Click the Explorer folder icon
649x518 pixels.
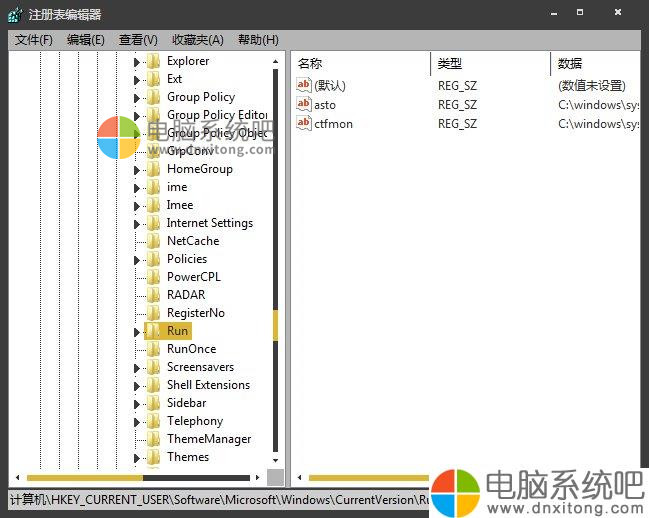click(154, 61)
